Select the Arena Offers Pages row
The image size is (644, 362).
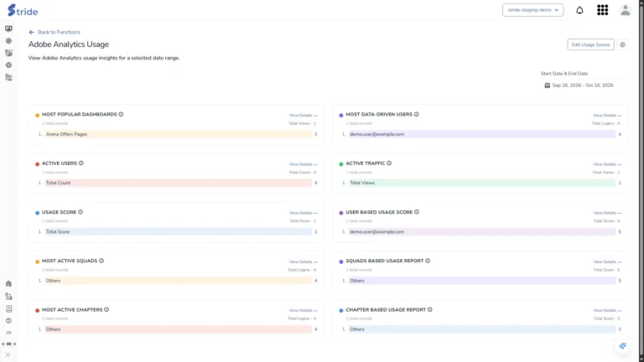(x=179, y=134)
